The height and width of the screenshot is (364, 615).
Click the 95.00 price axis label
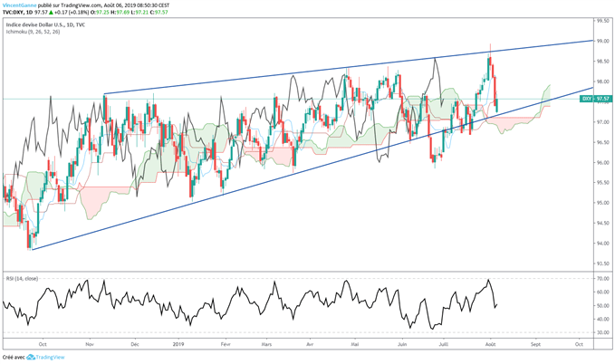603,203
